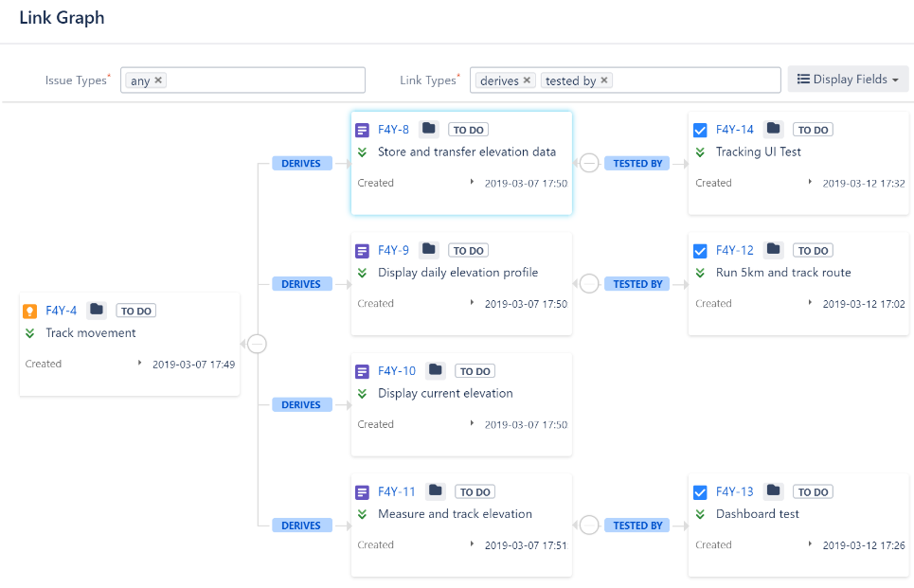Click the blue checkbox icon on F4Y-12
Screen dimensions: 914x588
(700, 251)
